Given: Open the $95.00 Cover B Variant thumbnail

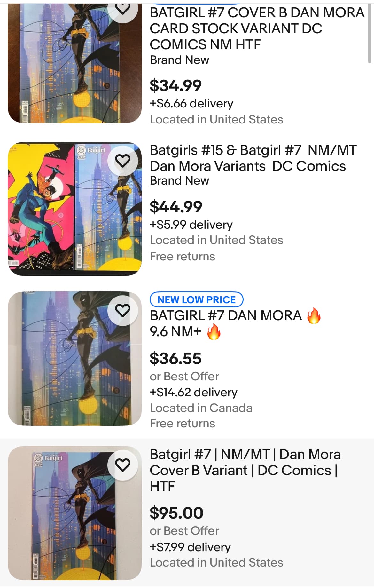Looking at the screenshot, I should (74, 513).
